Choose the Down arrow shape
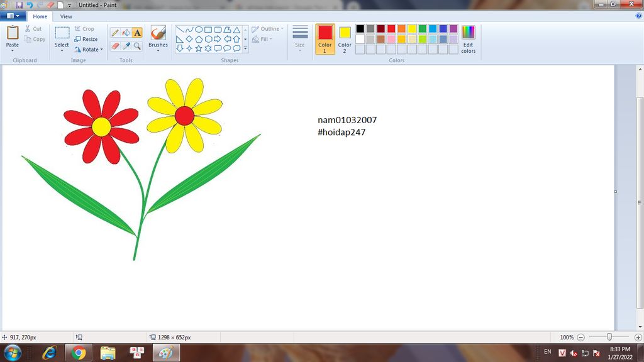This screenshot has width=644, height=362. click(x=179, y=48)
